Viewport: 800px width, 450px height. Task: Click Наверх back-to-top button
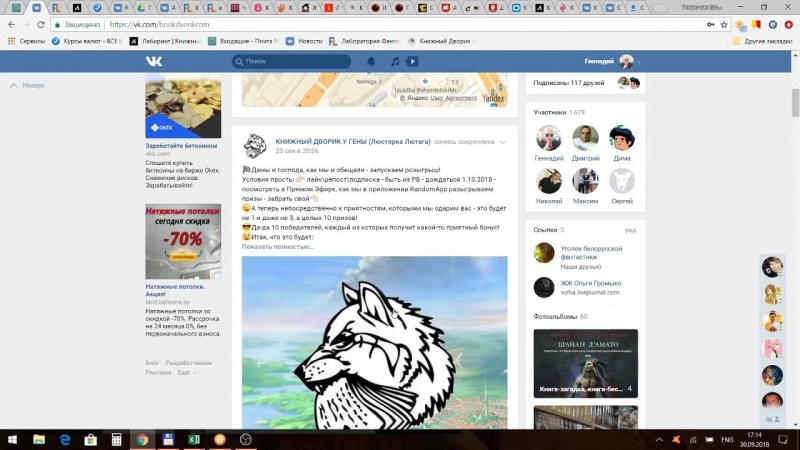click(28, 85)
